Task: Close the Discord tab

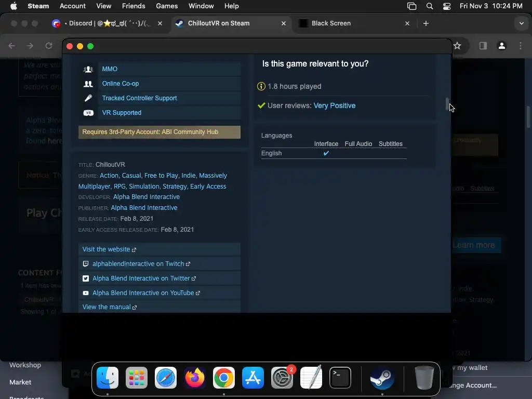Action: (x=160, y=23)
